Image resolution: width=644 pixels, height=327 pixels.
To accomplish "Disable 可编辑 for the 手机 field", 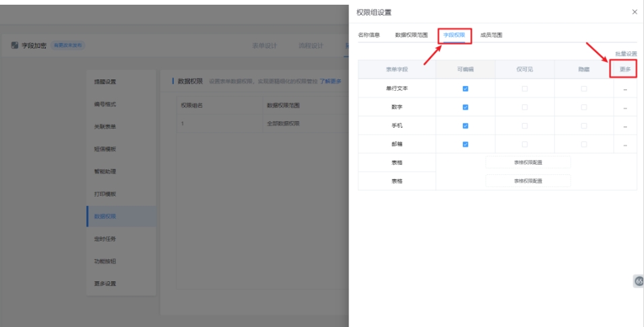I will [465, 125].
